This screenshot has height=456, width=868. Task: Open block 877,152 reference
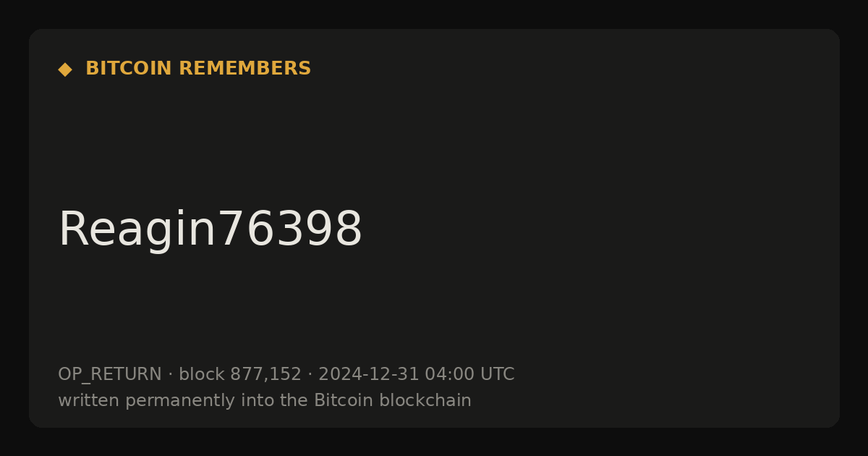point(240,375)
